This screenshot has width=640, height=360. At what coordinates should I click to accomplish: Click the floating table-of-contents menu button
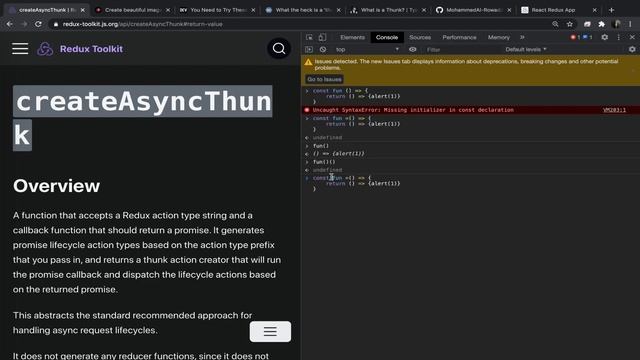click(270, 331)
